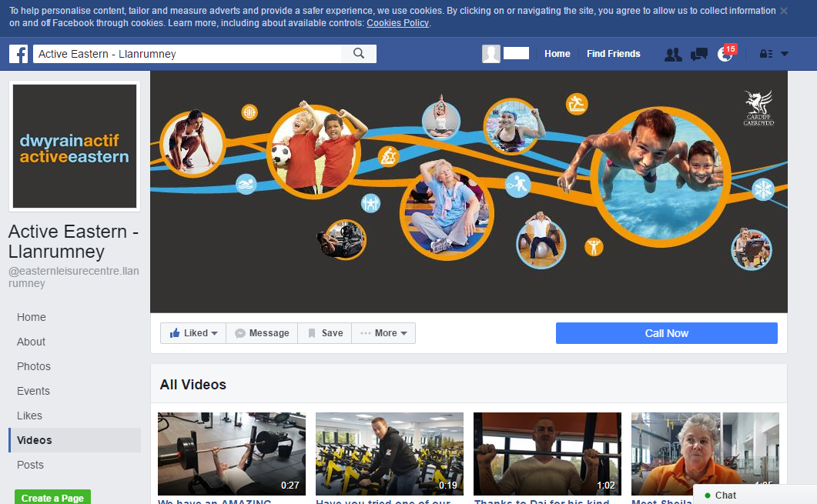Open notifications globe with 15 badge
The height and width of the screenshot is (504, 817).
726,53
